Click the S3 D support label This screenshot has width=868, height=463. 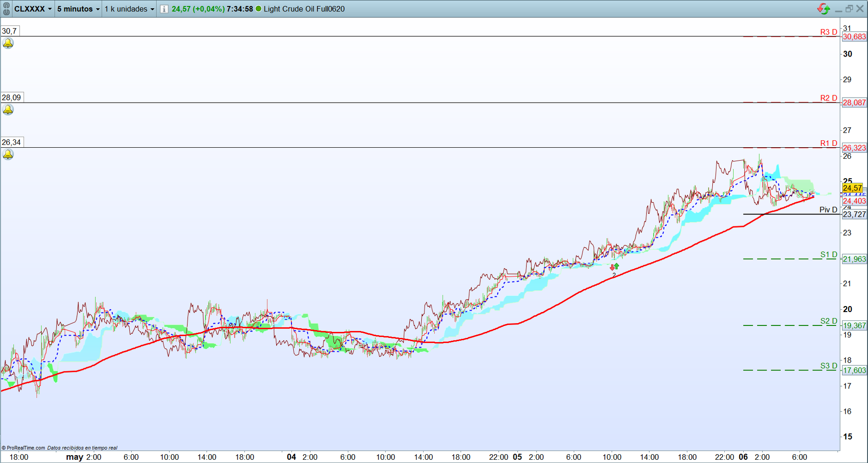829,366
